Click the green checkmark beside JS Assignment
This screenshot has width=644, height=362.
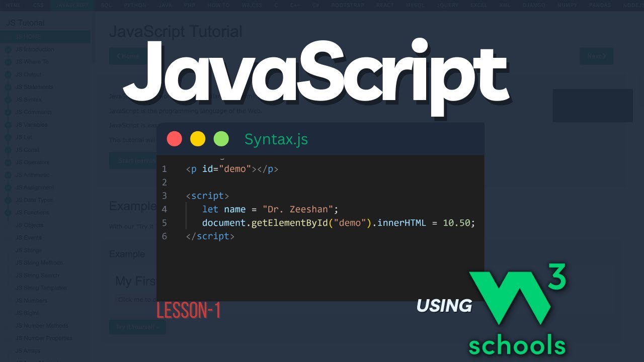pos(8,188)
